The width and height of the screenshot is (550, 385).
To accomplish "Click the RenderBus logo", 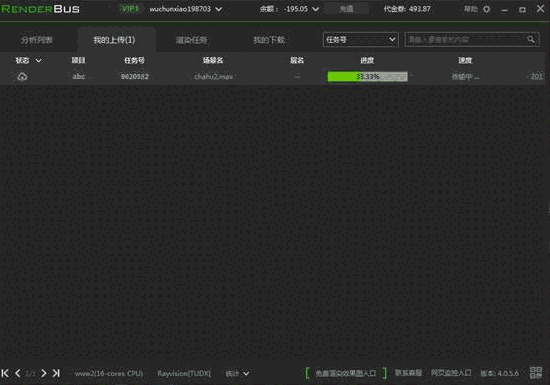I will pos(40,9).
